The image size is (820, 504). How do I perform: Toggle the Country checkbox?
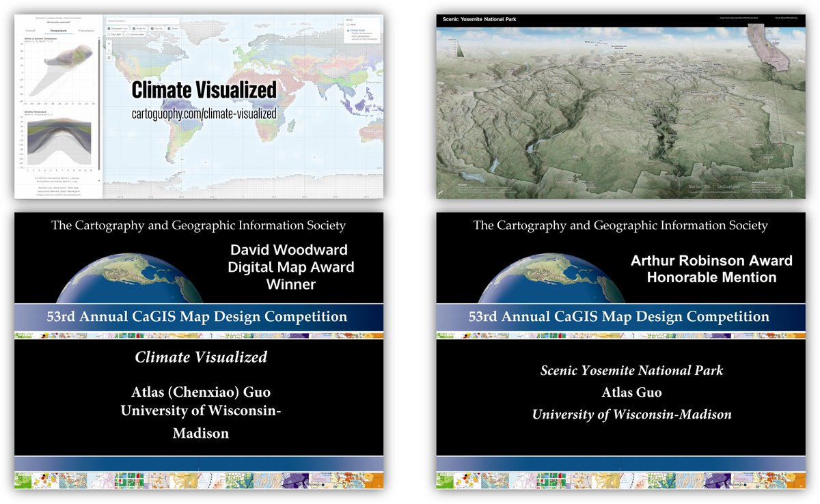pos(152,29)
